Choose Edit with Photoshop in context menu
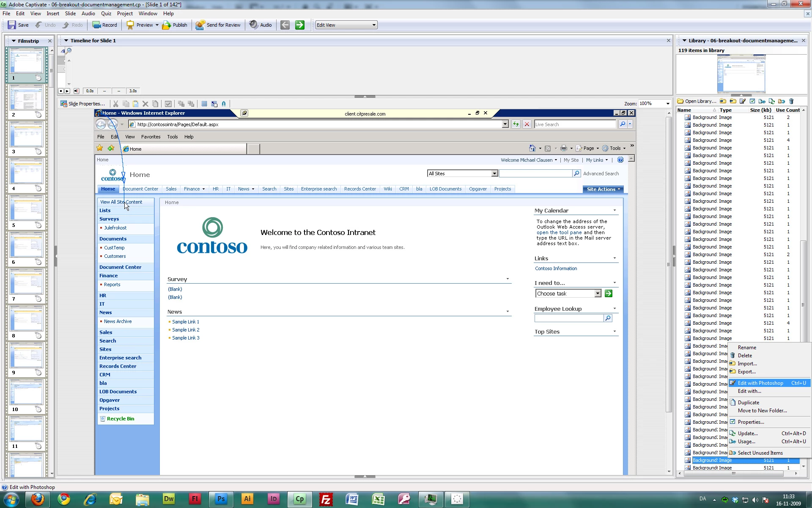The image size is (812, 508). pyautogui.click(x=760, y=383)
